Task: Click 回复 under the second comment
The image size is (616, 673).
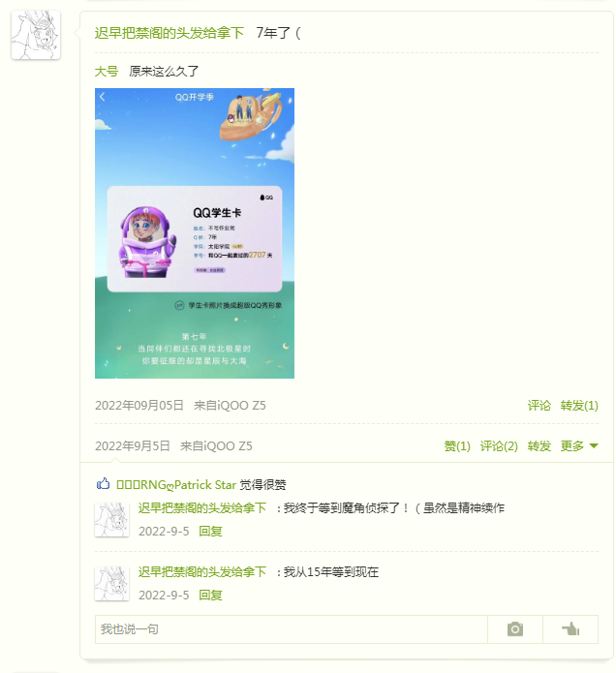Action: [x=210, y=595]
